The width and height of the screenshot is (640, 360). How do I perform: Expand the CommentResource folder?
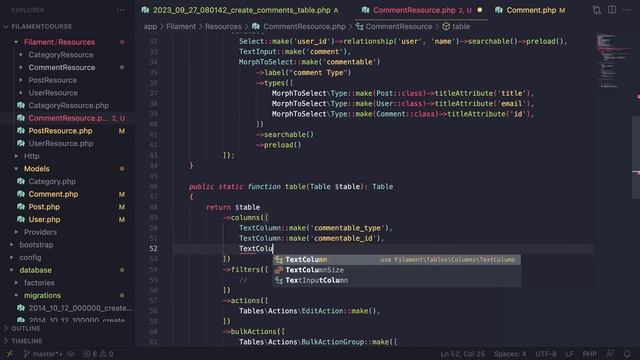point(21,67)
